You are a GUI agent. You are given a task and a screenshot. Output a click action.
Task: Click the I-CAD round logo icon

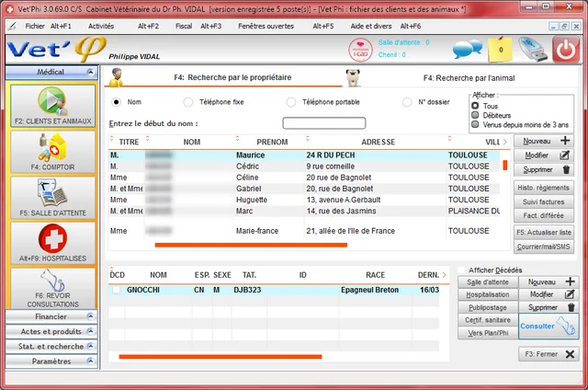click(x=360, y=50)
